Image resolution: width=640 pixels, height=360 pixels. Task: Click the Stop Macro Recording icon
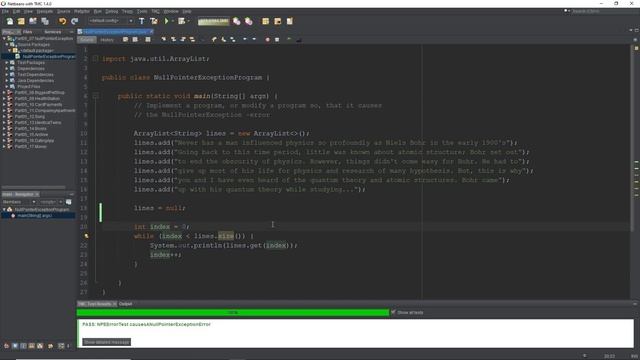[277, 40]
